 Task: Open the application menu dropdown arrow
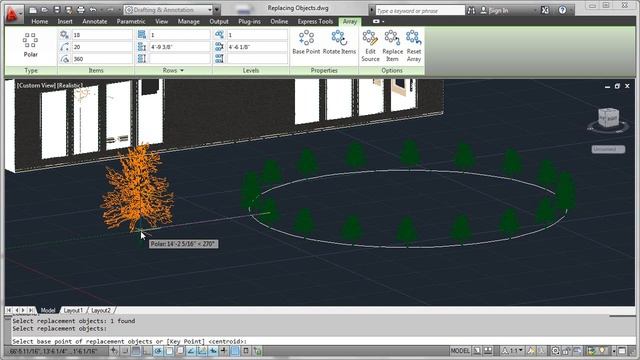(21, 13)
